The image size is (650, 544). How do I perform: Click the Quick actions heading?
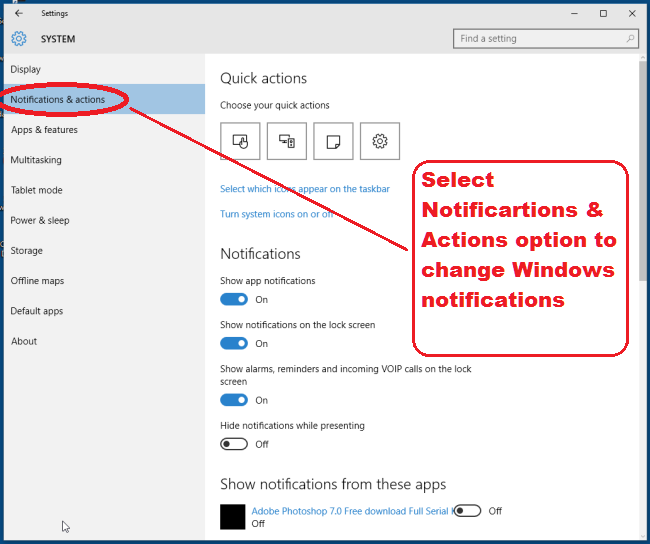click(263, 78)
